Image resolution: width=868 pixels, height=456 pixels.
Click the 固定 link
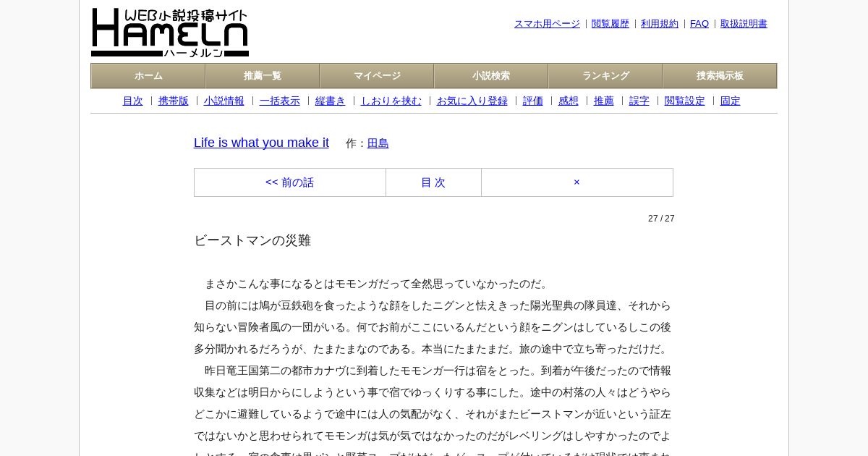pyautogui.click(x=731, y=101)
